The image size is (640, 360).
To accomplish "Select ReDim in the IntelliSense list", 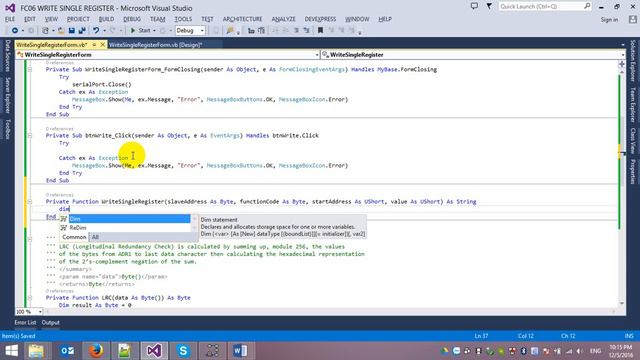I will 125,228.
